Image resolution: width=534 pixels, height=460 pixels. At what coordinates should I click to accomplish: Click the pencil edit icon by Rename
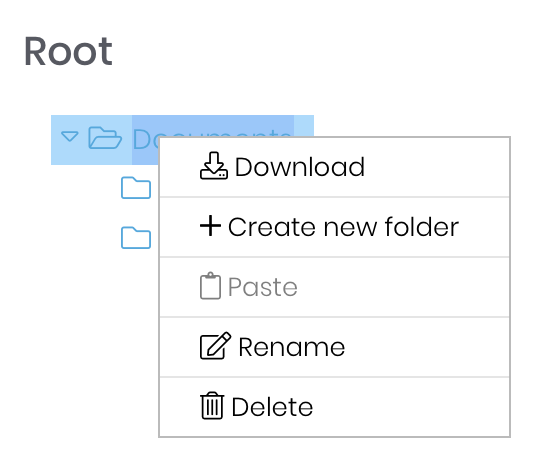coord(215,346)
